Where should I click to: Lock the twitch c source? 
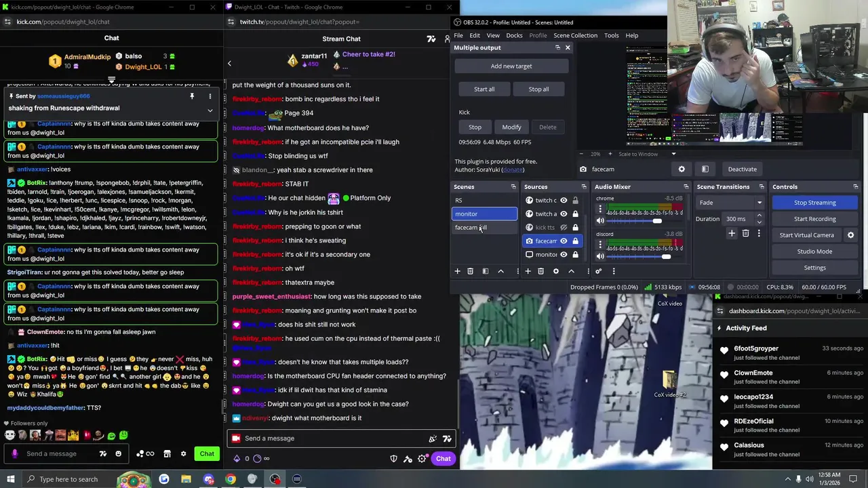coord(575,201)
